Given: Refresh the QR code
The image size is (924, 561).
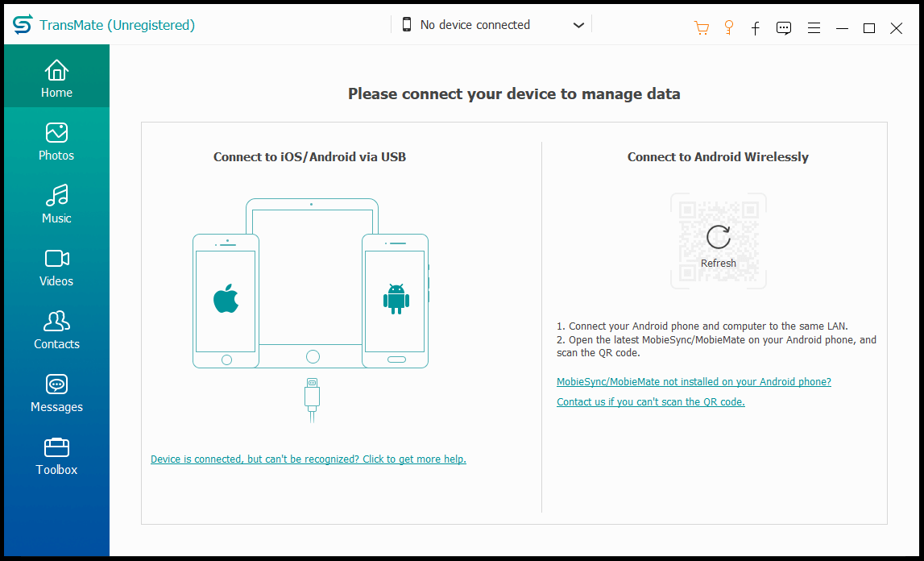Looking at the screenshot, I should click(719, 245).
